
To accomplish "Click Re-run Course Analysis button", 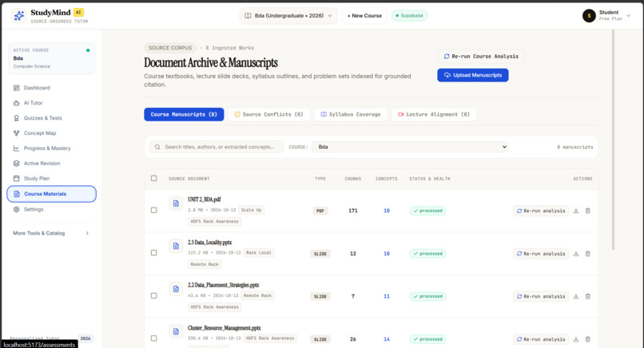I will (x=481, y=56).
